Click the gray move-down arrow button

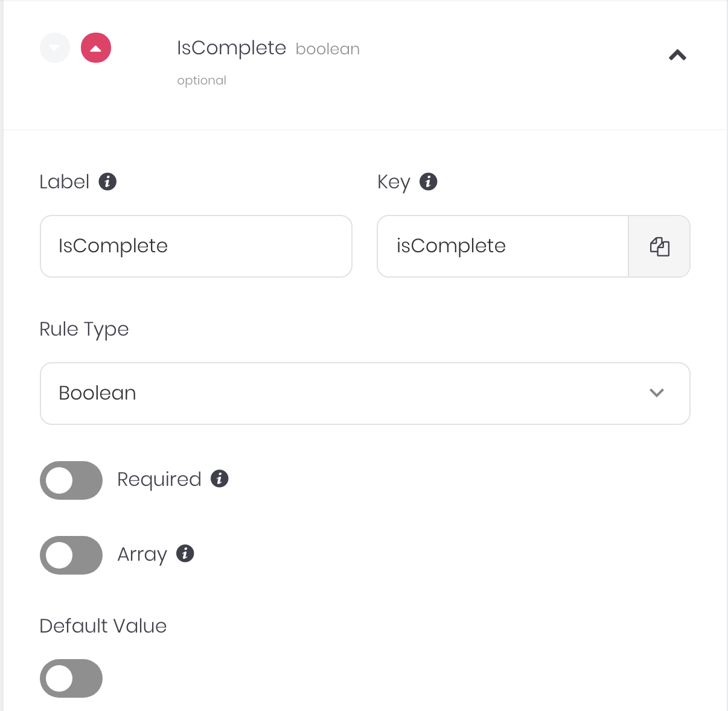(55, 48)
